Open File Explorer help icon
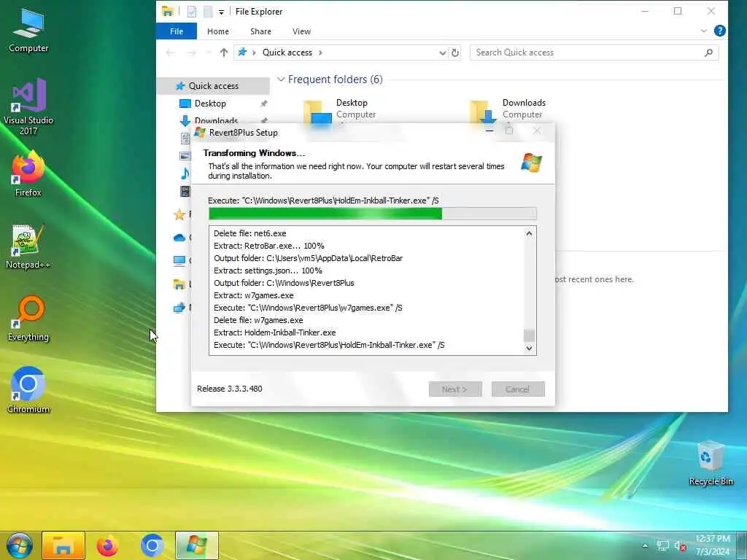Image resolution: width=747 pixels, height=560 pixels. (x=720, y=31)
